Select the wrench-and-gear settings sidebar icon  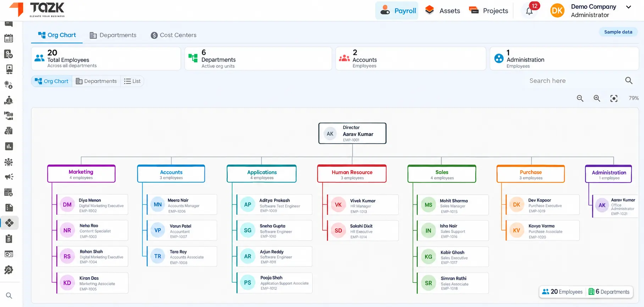(x=9, y=270)
